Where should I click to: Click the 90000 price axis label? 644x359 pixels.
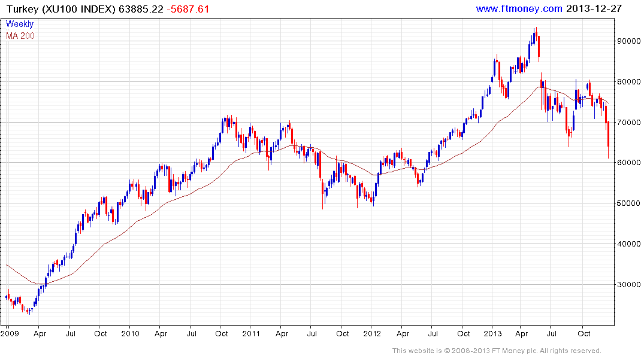coord(629,41)
